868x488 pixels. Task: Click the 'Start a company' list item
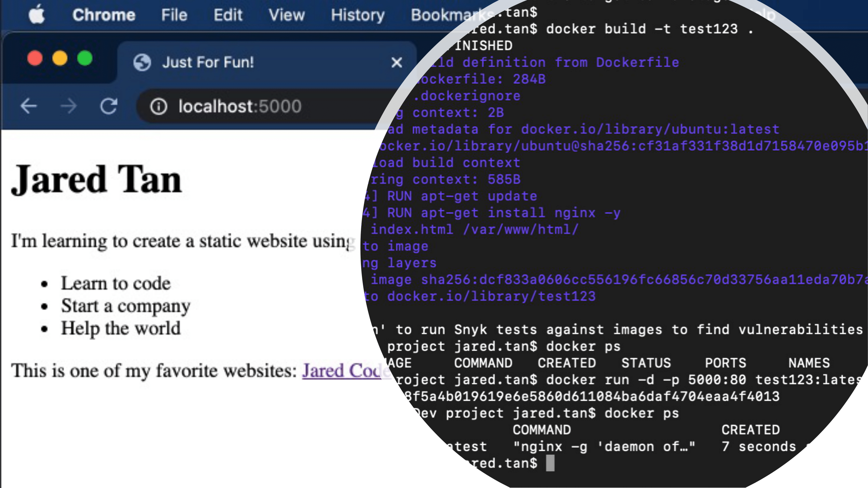(x=125, y=306)
